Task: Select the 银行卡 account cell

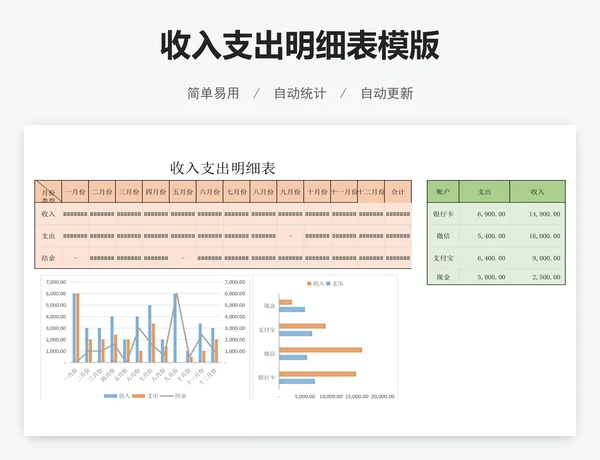Action: pyautogui.click(x=443, y=214)
